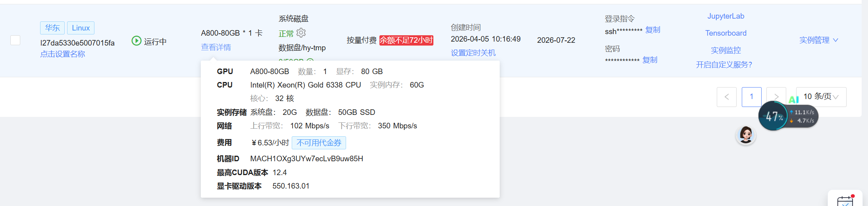Click 设置定时关机 link
This screenshot has width=868, height=206.
click(473, 53)
